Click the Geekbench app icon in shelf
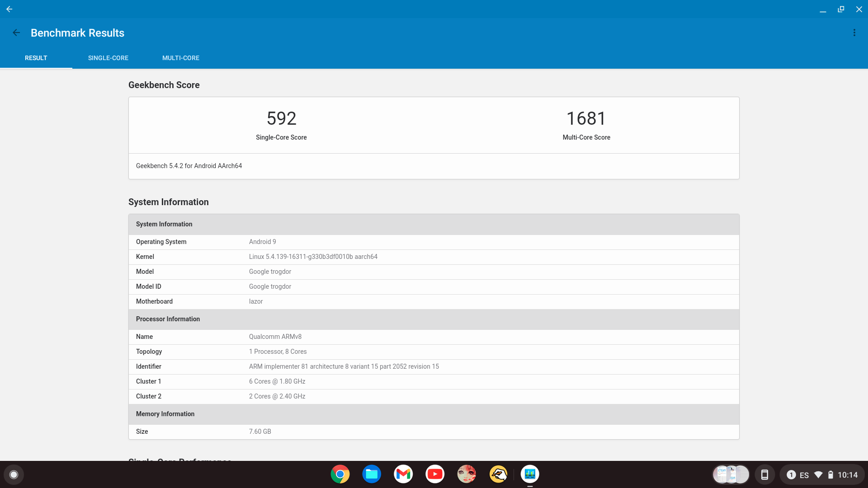This screenshot has width=868, height=488. point(530,474)
